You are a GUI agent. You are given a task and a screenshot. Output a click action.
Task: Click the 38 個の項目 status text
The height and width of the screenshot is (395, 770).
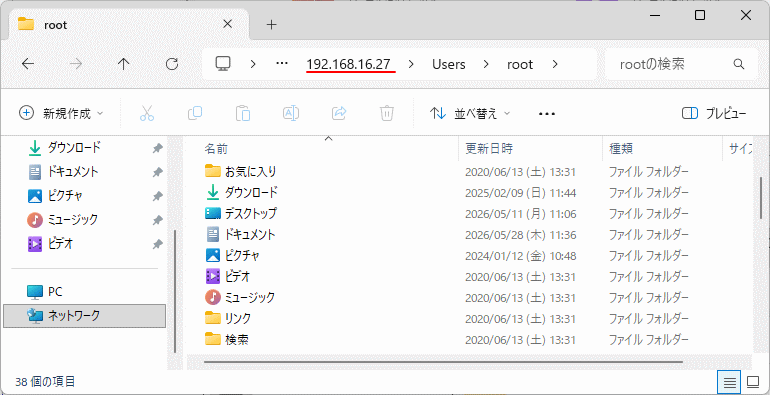tap(45, 382)
